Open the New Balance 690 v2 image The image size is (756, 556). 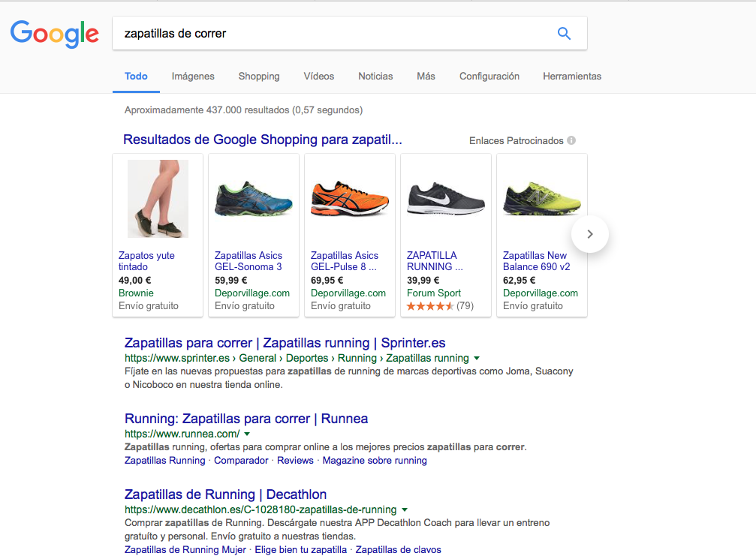541,199
